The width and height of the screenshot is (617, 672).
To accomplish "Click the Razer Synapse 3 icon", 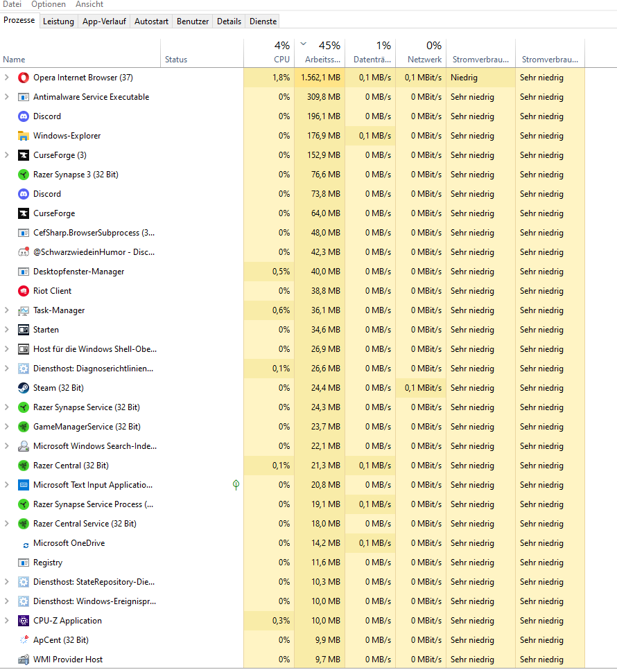I will click(x=23, y=175).
